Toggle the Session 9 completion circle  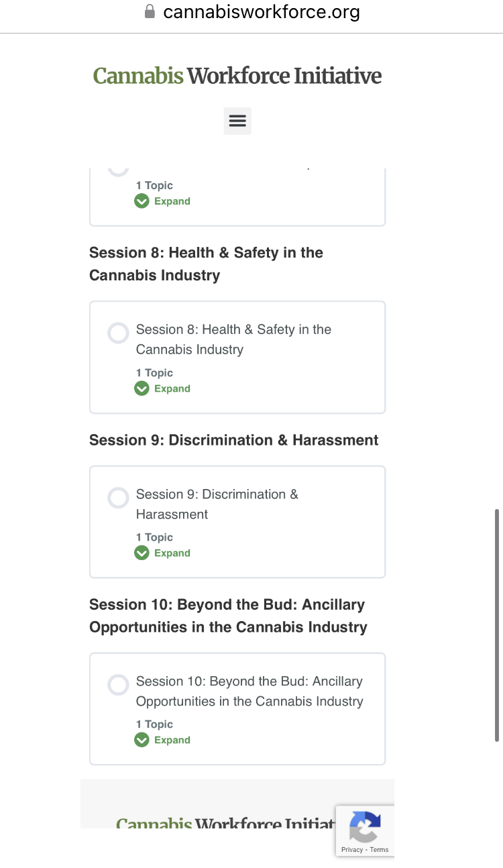118,498
